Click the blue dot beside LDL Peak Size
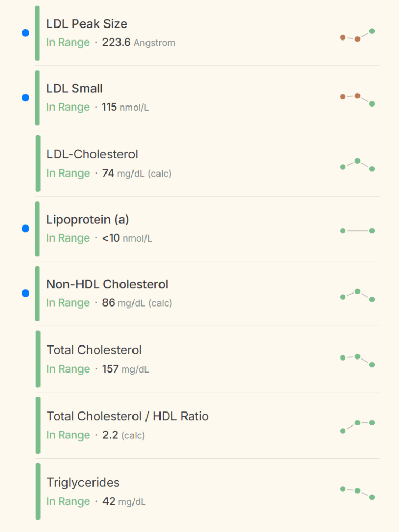The width and height of the screenshot is (399, 532). 25,33
